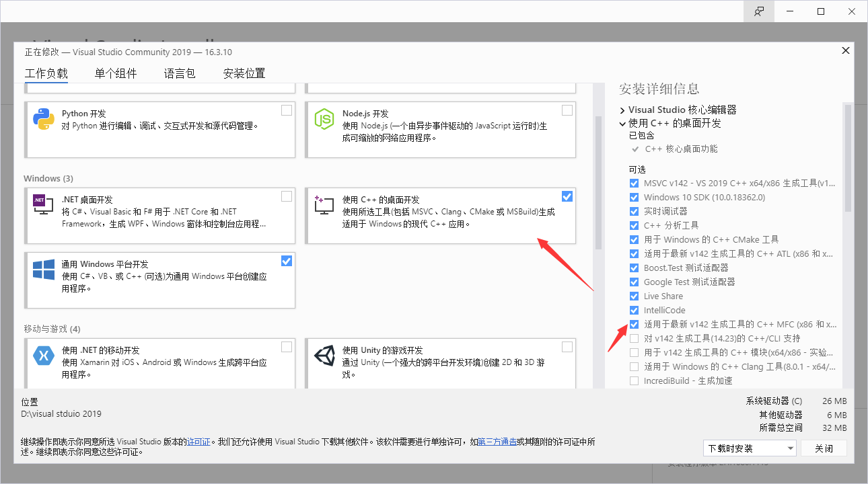Click the Node.js development workload icon
Viewport: 868px width, 484px height.
point(324,119)
